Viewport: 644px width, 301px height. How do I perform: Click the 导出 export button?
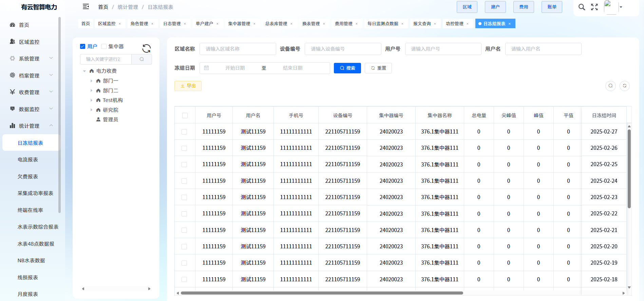(x=188, y=86)
